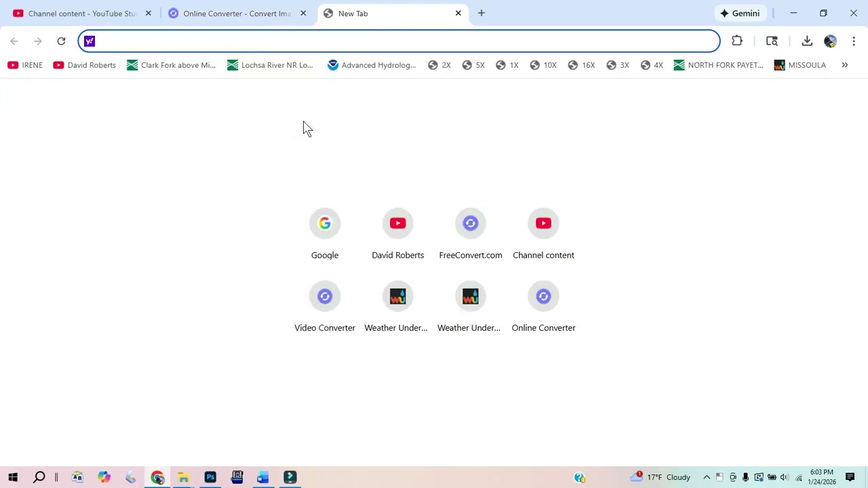Screen dimensions: 868x488
Task: Open the Action Center notifications icon
Action: [x=850, y=477]
